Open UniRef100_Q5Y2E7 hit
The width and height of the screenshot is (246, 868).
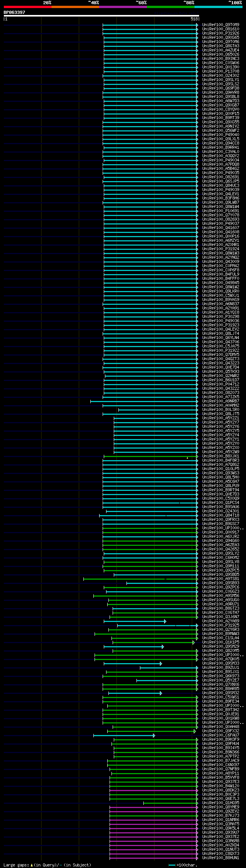click(221, 680)
